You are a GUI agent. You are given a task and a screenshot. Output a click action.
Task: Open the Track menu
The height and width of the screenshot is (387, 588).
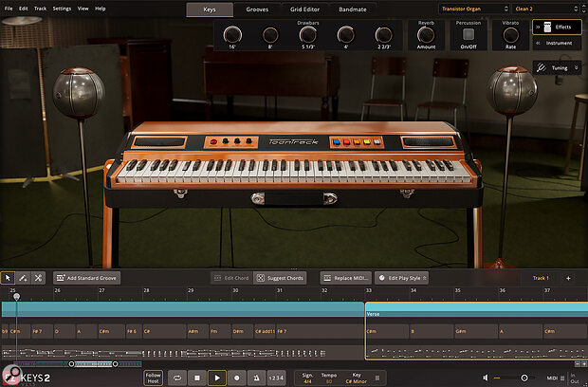click(x=40, y=9)
